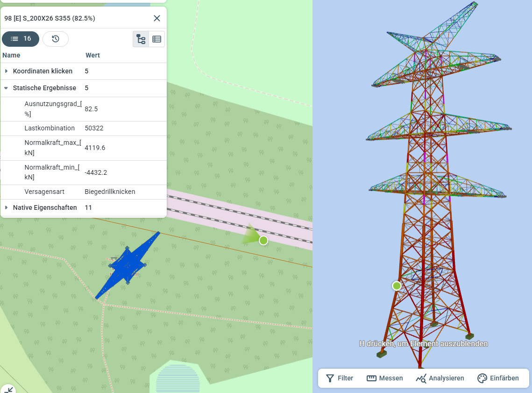This screenshot has width=532, height=393.
Task: Click the collapse map arrows icon
Action: click(x=8, y=388)
